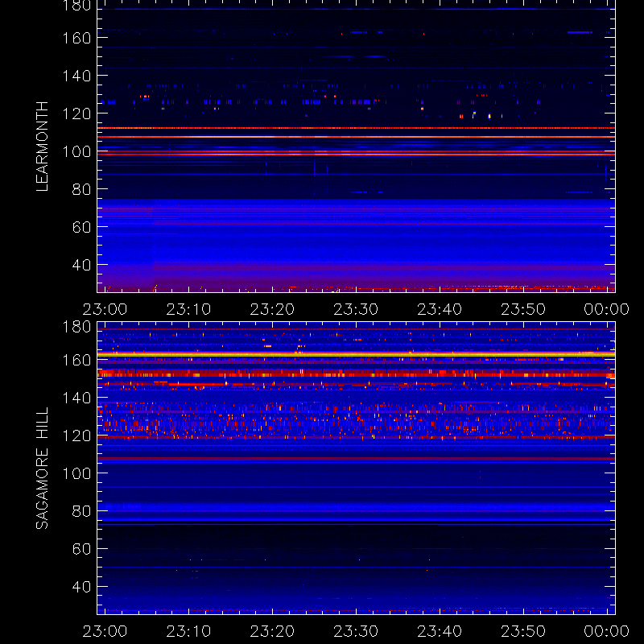
Task: Select the 160 tick label on Learmonth axis
Action: 76,38
